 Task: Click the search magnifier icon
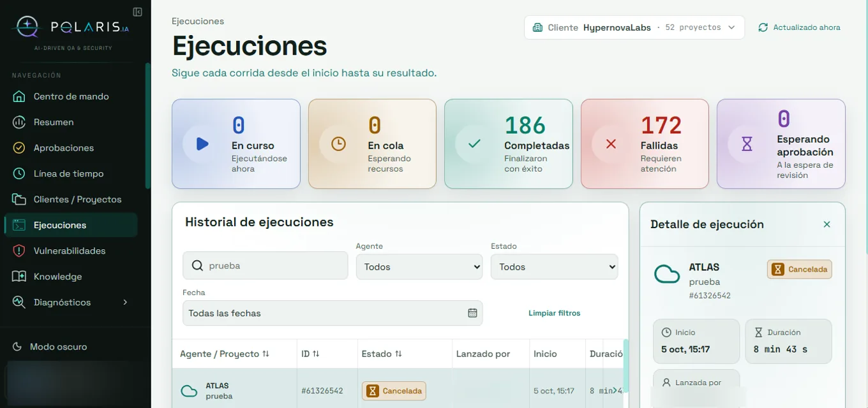coord(197,266)
